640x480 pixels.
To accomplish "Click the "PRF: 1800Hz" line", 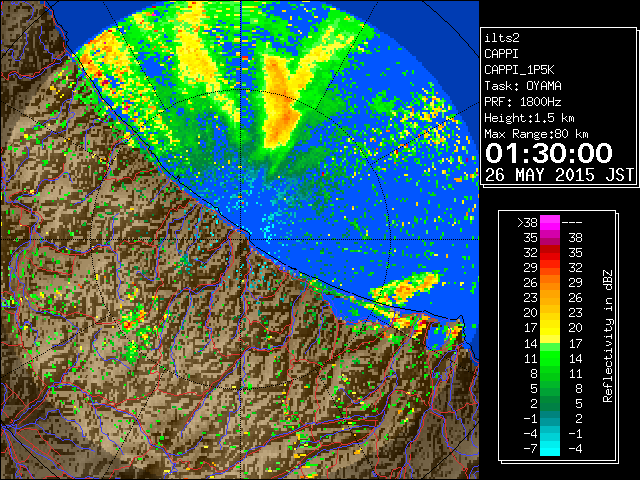I will [523, 102].
